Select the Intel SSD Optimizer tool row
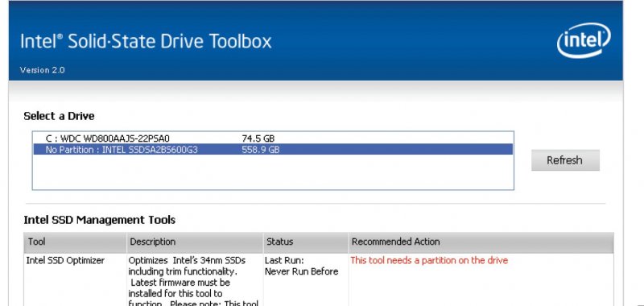This screenshot has width=644, height=306. (x=319, y=279)
